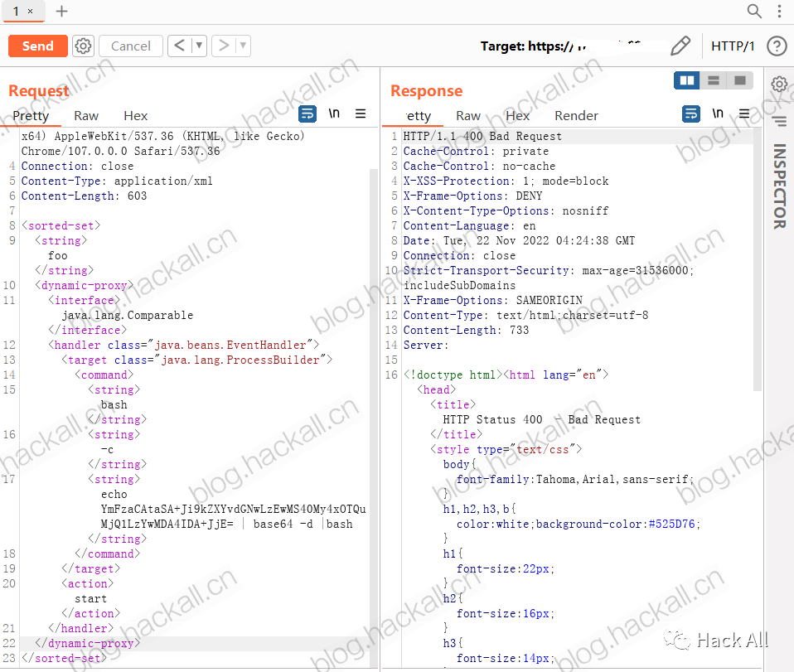The image size is (794, 672).
Task: Click the X-XSS-Protection response header
Action: 506,181
